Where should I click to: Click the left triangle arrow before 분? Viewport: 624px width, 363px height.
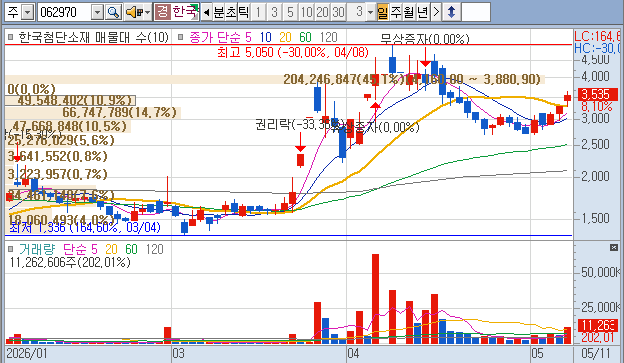pyautogui.click(x=206, y=12)
